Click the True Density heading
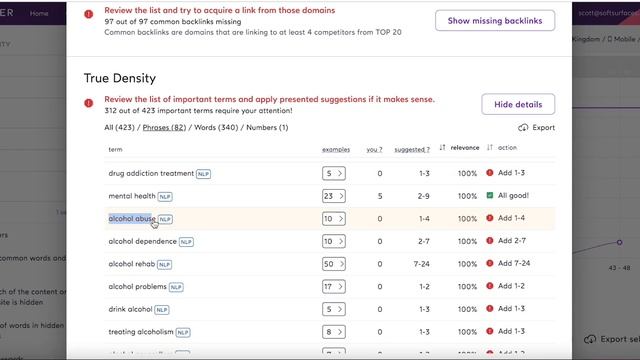Viewport: 640px width, 360px height. coord(120,78)
